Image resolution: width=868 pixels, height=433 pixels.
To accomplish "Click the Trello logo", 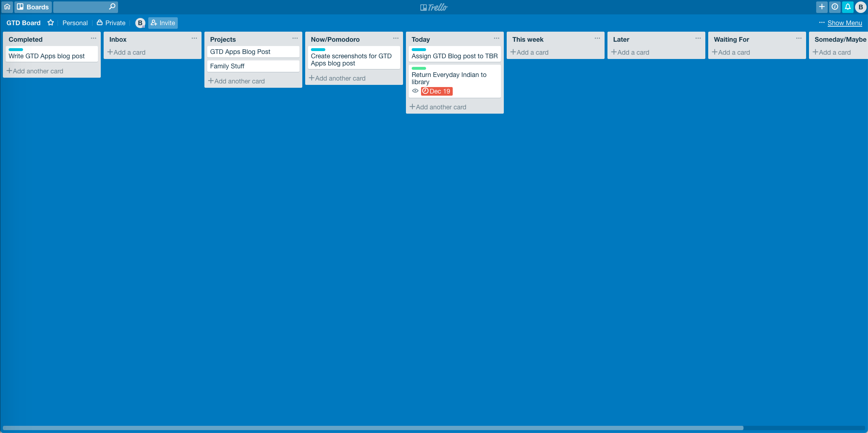I will click(434, 7).
